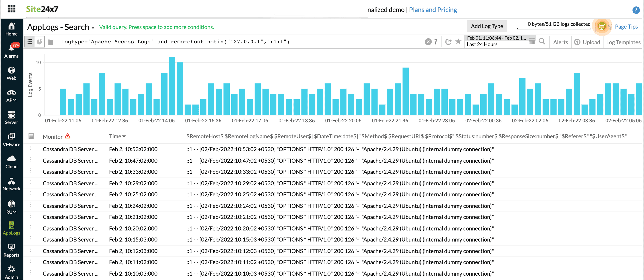Click the query help question mark icon

[436, 41]
